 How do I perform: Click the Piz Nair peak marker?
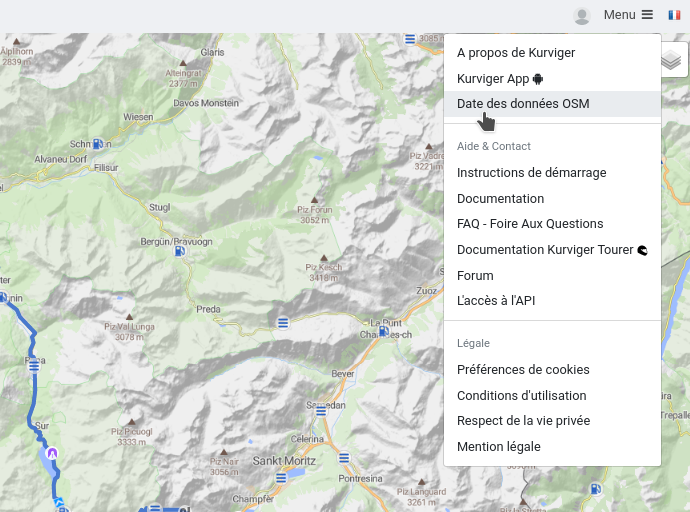coord(224,452)
